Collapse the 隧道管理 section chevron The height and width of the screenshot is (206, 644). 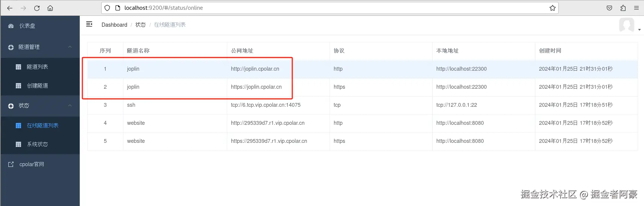[70, 47]
